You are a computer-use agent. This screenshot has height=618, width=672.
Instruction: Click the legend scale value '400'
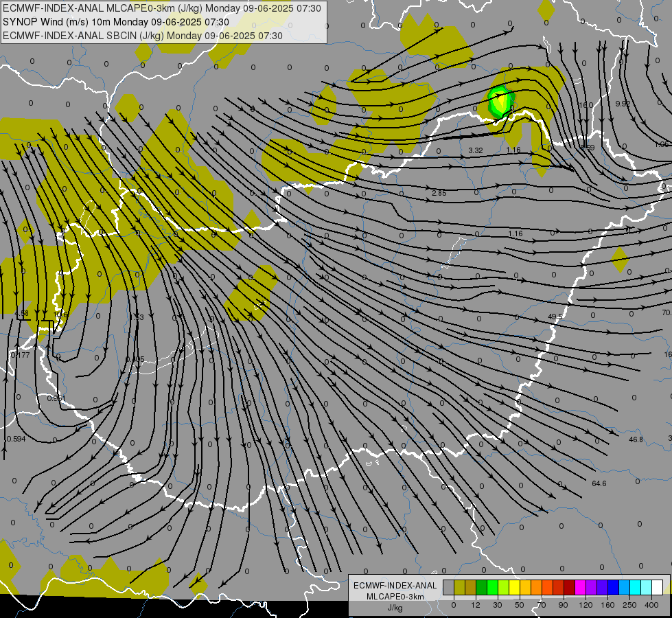651,605
